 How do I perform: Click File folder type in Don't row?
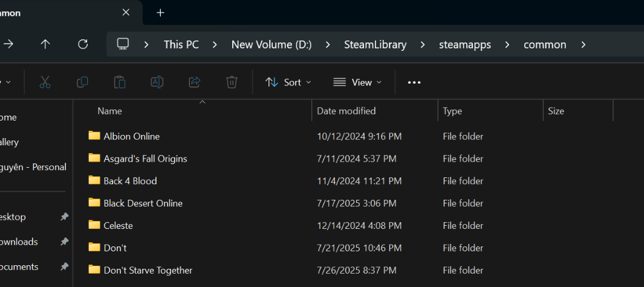[463, 248]
